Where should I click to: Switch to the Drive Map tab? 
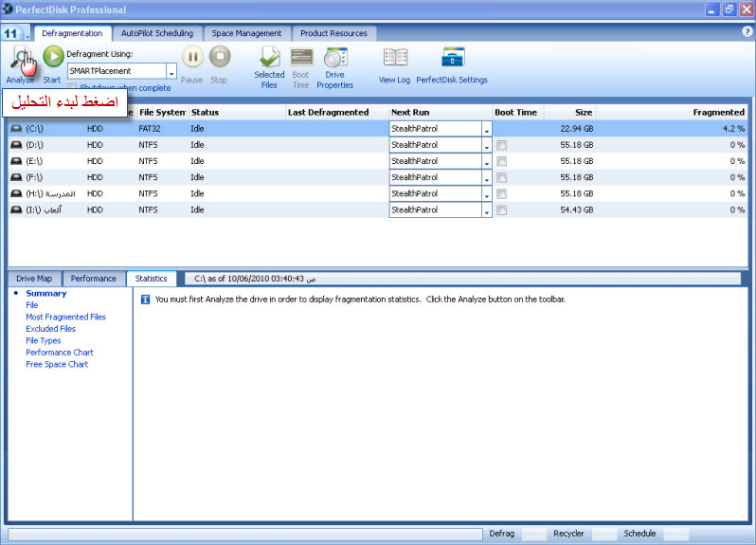[34, 279]
